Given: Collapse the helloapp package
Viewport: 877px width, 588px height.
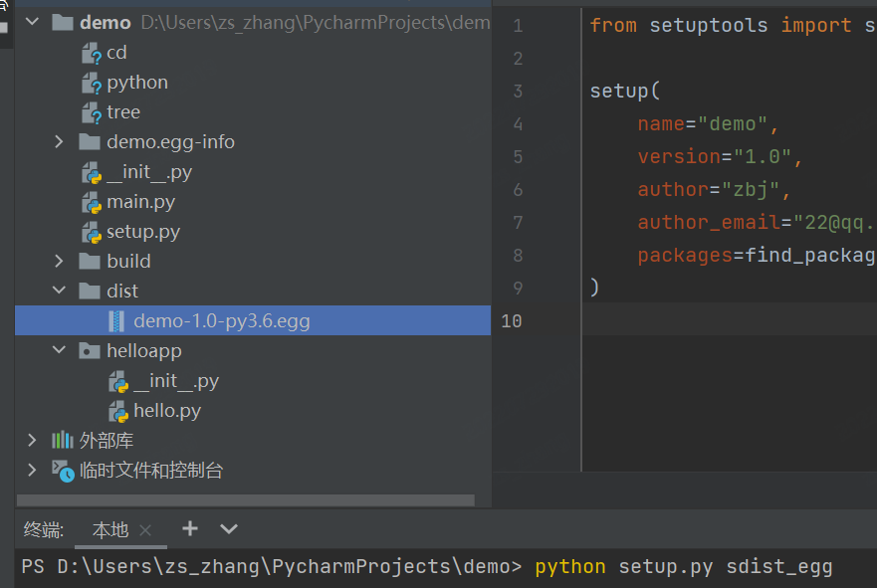Looking at the screenshot, I should (60, 351).
